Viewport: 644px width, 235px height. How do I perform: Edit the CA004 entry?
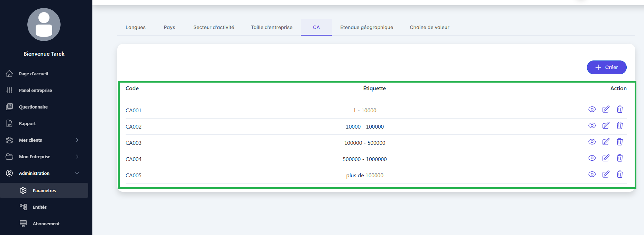pyautogui.click(x=606, y=158)
